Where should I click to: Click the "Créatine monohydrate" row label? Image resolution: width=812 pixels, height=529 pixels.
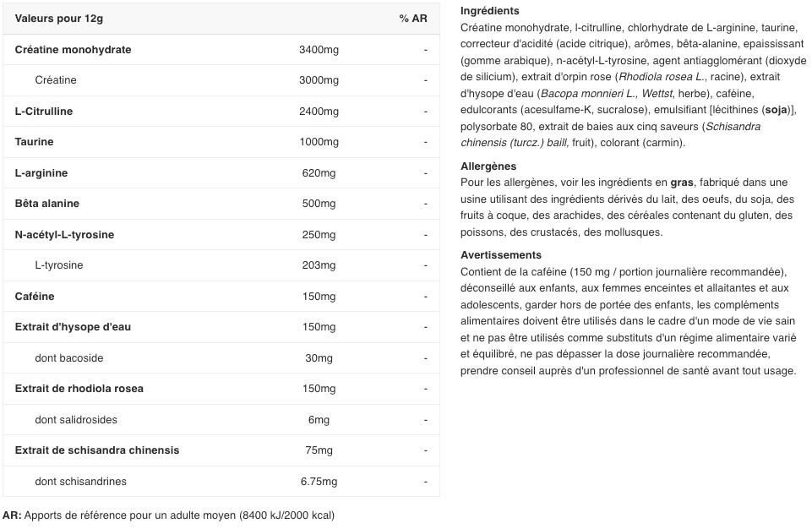73,50
